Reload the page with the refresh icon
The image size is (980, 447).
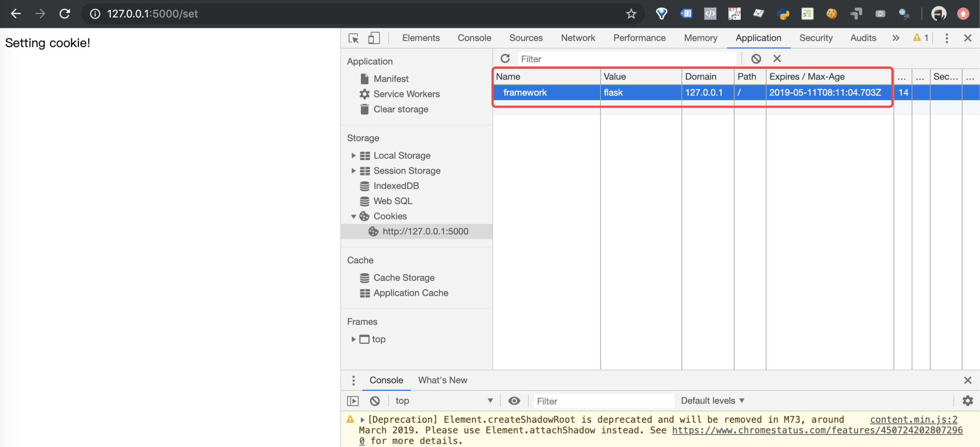(65, 13)
